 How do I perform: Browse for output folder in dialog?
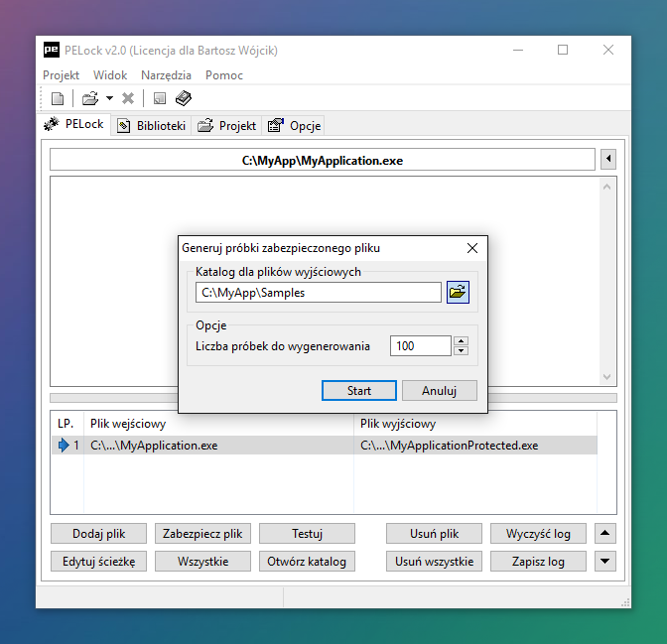pos(458,292)
